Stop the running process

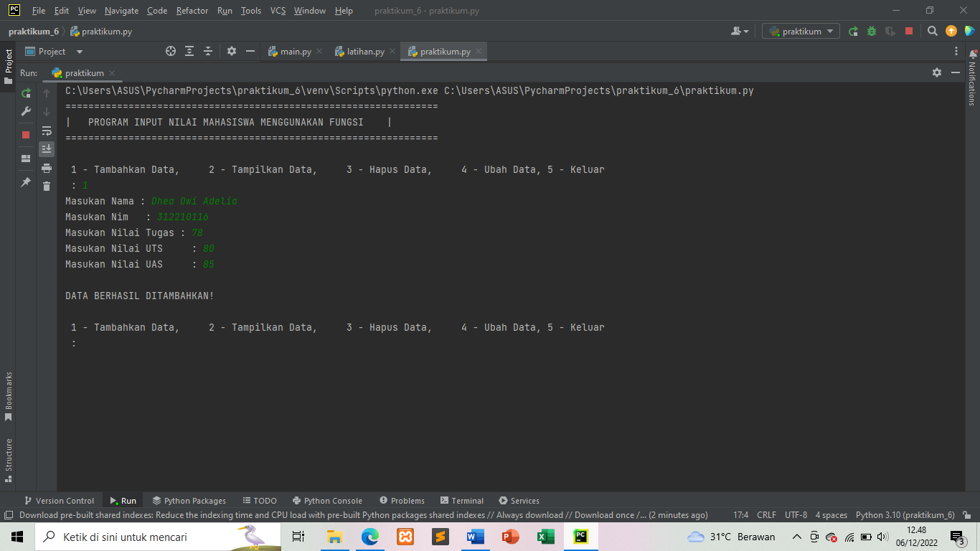point(25,134)
